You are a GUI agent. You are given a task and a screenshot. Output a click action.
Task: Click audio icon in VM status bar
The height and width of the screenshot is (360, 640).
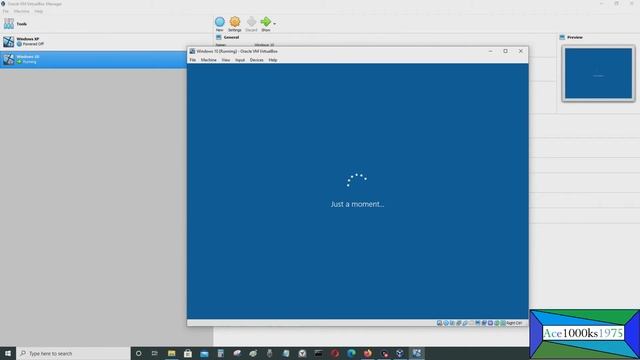pyautogui.click(x=452, y=323)
